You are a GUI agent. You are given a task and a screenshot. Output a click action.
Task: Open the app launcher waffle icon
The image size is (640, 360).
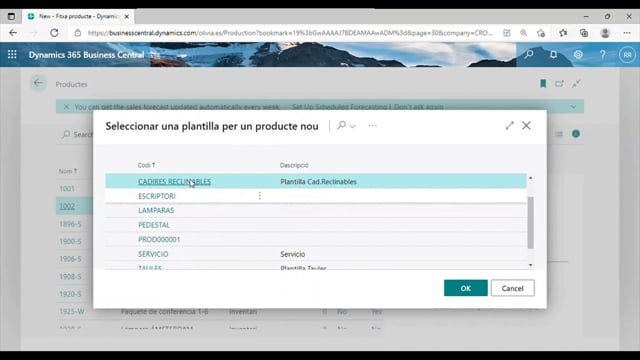tap(12, 54)
